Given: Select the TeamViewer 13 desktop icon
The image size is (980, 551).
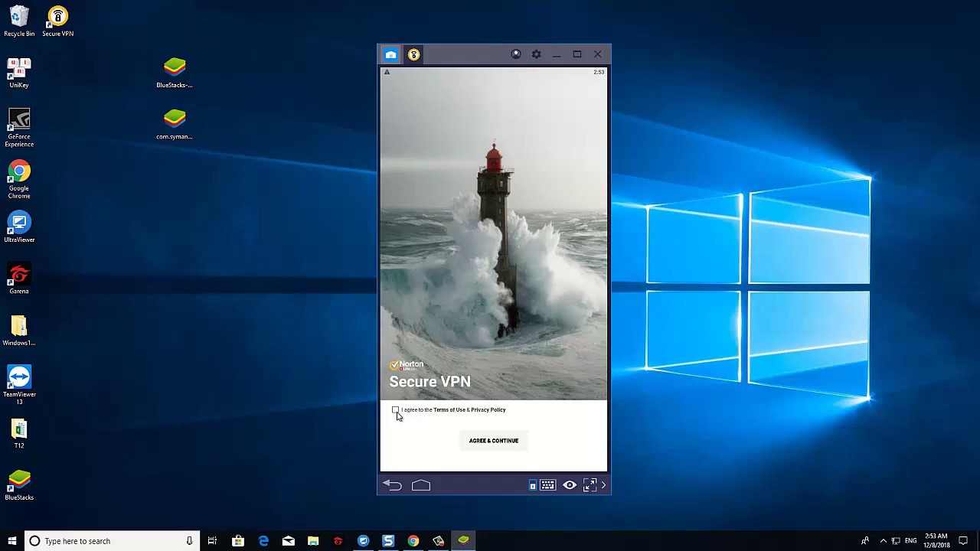Looking at the screenshot, I should 19,386.
